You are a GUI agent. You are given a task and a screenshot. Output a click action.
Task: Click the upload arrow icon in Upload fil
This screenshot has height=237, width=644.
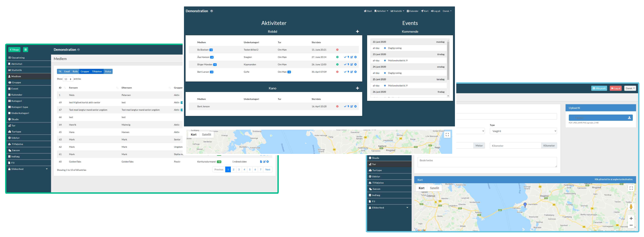pyautogui.click(x=629, y=118)
